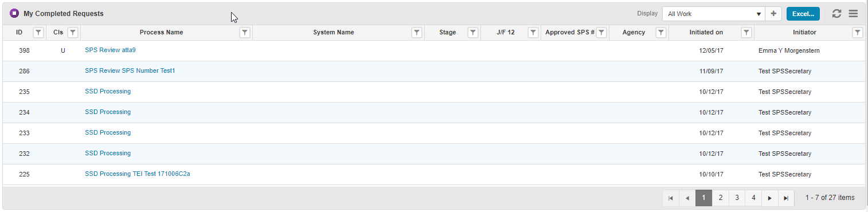Sort by Process Name column header
The height and width of the screenshot is (212, 868).
161,33
